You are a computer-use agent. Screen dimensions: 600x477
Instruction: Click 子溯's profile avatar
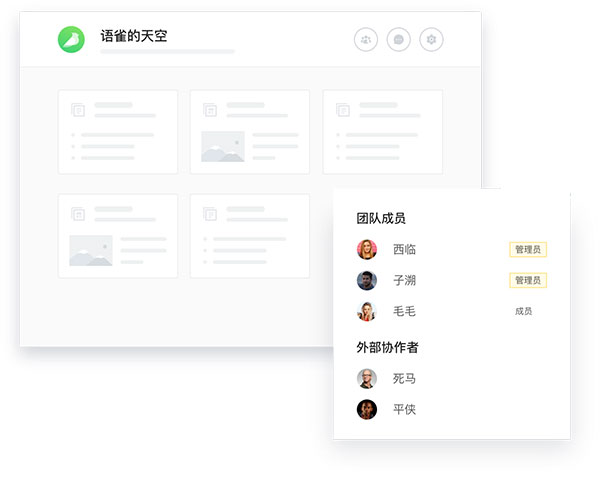pos(367,280)
